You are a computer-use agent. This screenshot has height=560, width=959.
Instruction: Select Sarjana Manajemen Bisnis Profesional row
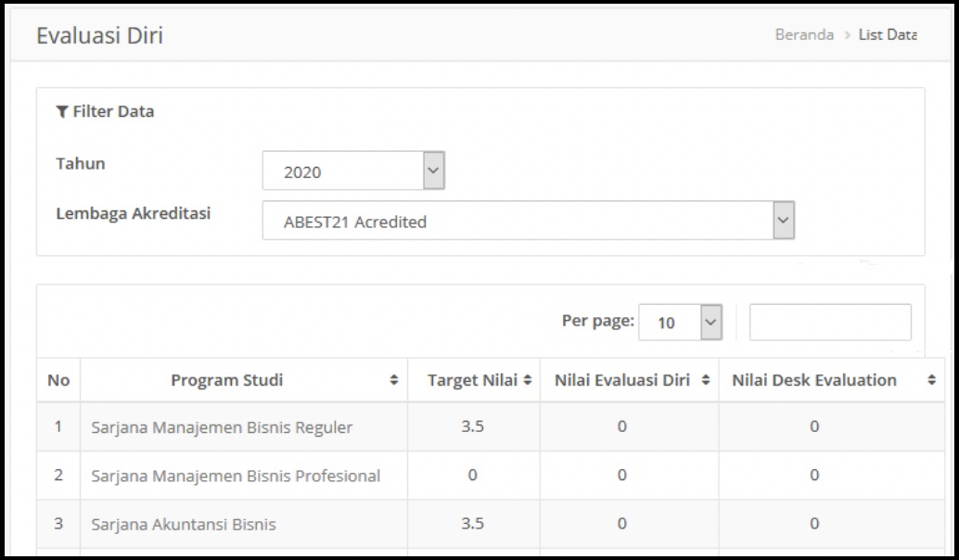tap(236, 476)
